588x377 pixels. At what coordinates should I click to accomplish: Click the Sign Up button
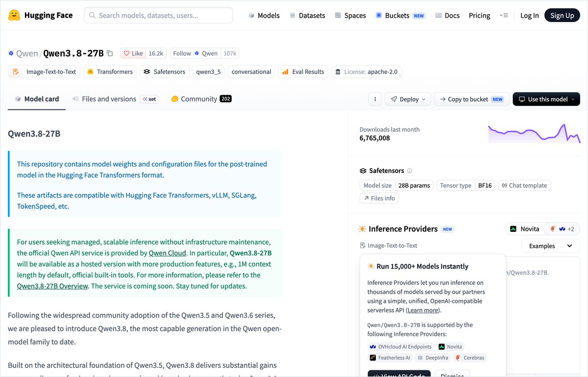point(562,15)
